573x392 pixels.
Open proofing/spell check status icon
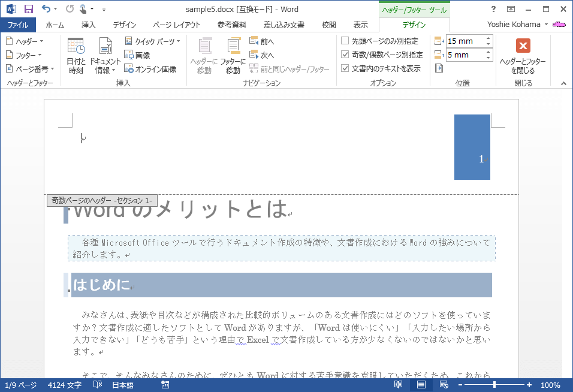pos(98,385)
